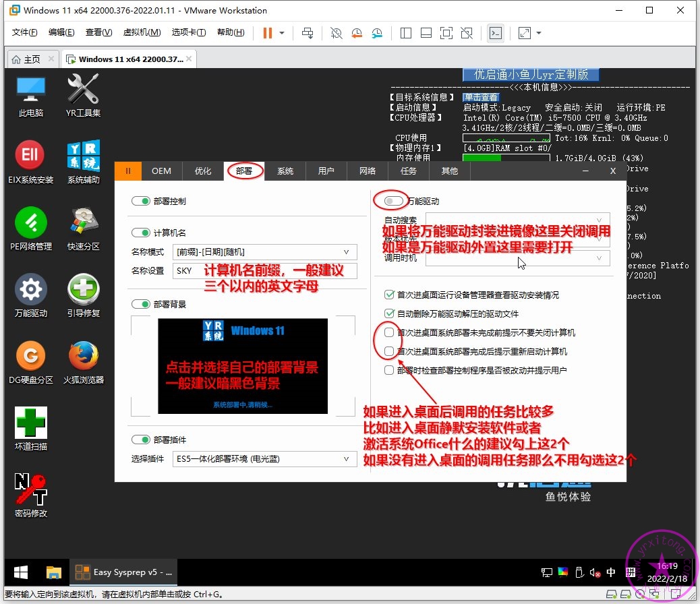Open the 名称模式 dropdown
The width and height of the screenshot is (700, 604).
(x=265, y=251)
